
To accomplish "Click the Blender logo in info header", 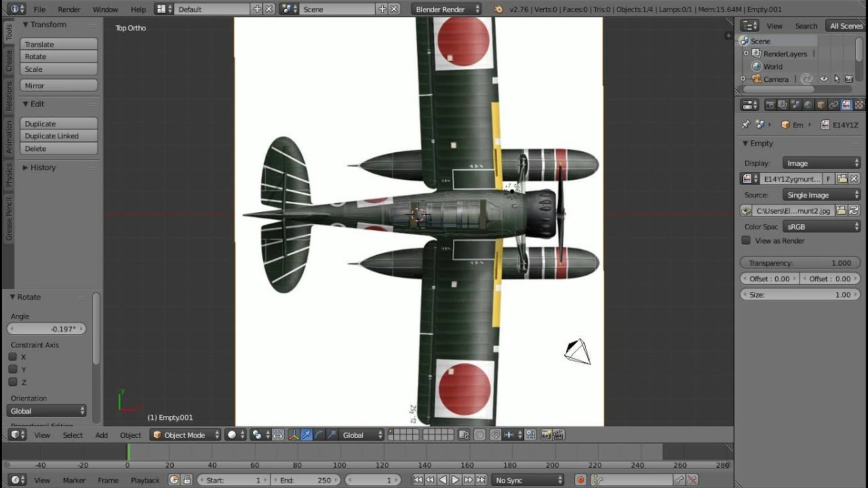I will (x=499, y=9).
